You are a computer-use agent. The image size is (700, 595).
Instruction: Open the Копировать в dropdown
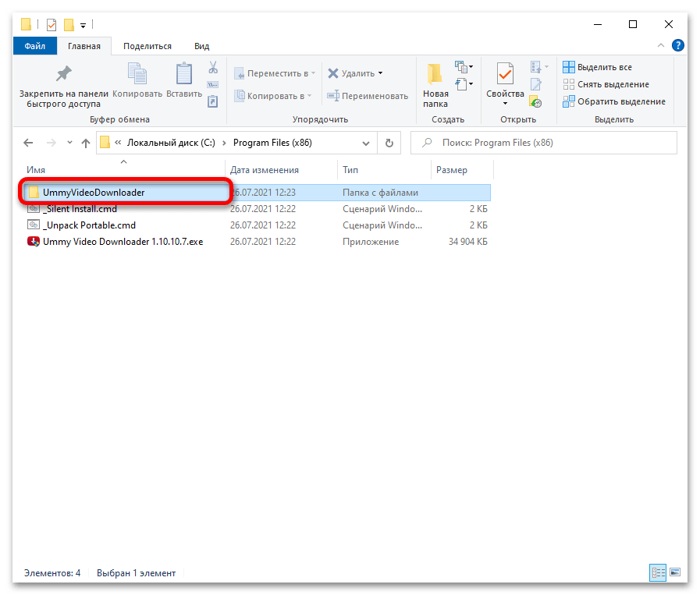tap(273, 96)
